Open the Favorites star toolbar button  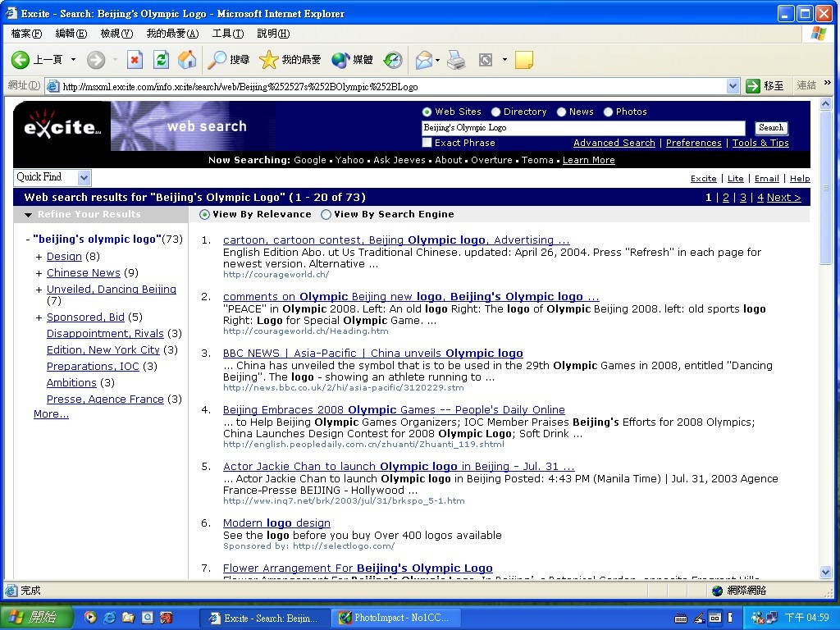pyautogui.click(x=290, y=59)
